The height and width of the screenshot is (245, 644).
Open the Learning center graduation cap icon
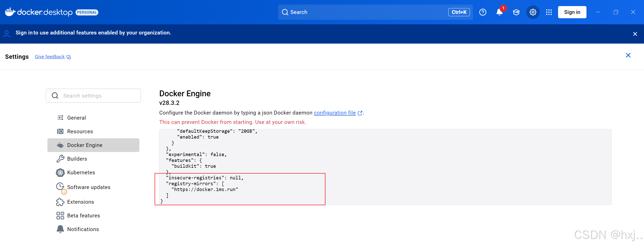pos(516,12)
